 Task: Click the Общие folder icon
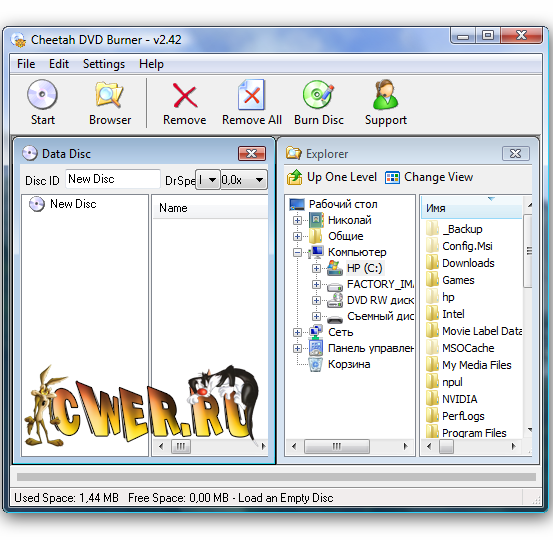(316, 236)
